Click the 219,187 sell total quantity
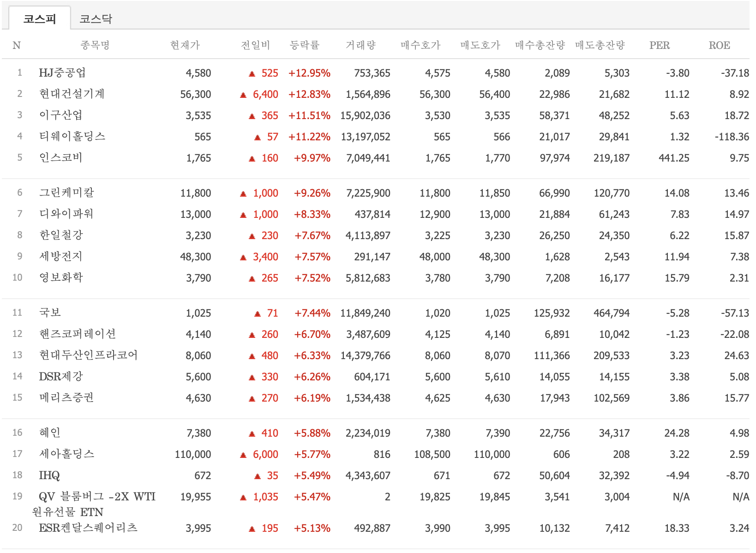 612,158
